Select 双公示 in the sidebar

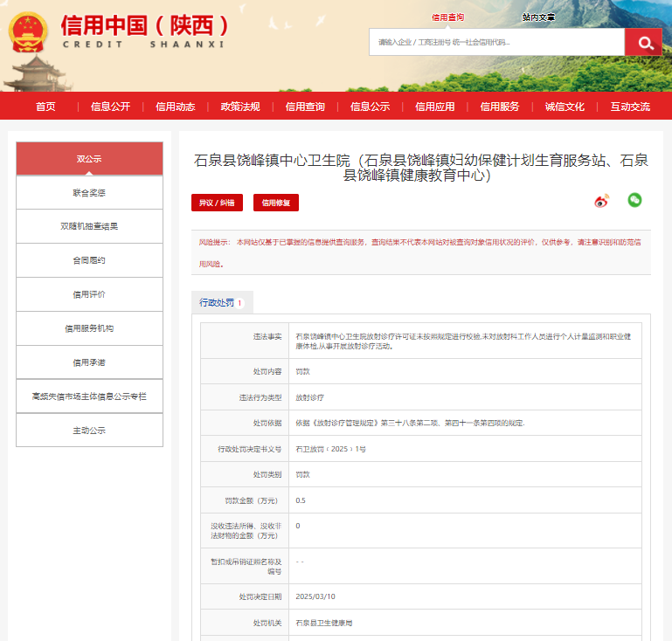click(x=89, y=159)
